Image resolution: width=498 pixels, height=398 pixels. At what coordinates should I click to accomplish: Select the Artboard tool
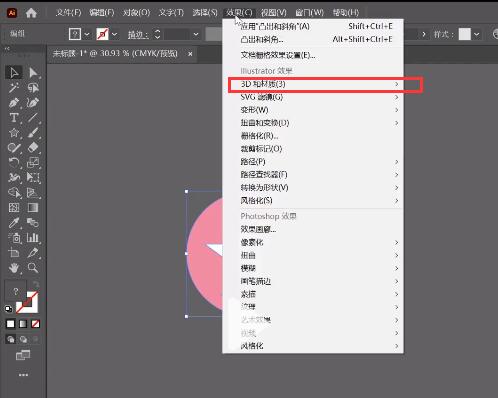[14, 253]
